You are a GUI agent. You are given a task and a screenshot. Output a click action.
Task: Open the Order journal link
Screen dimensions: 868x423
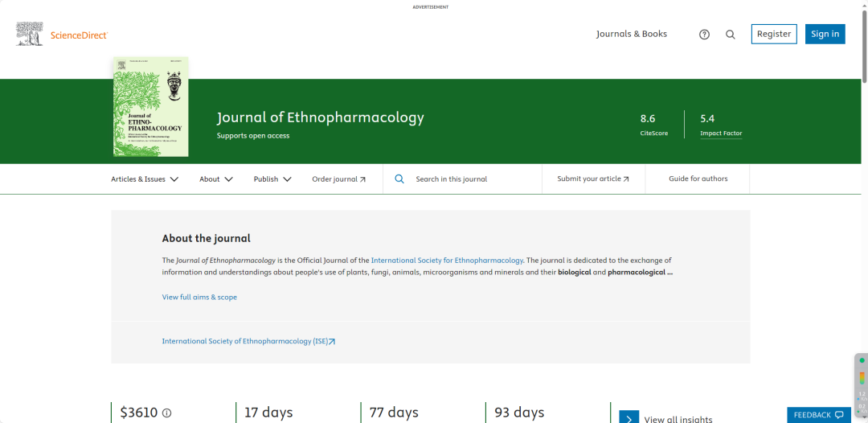[339, 179]
